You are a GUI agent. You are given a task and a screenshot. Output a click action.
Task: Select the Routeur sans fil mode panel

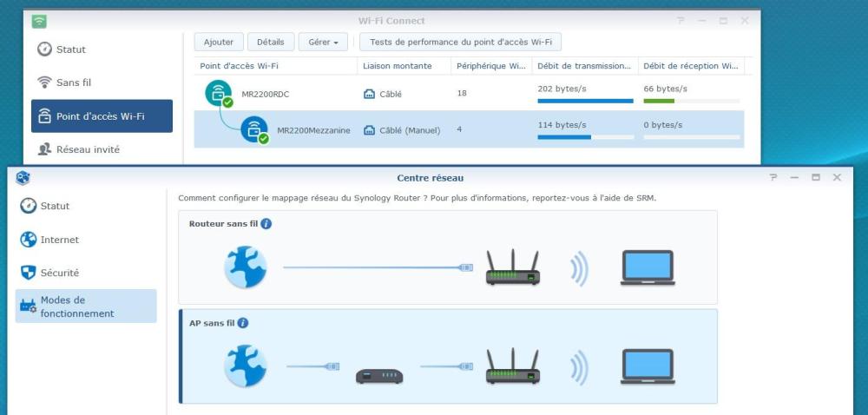(448, 257)
